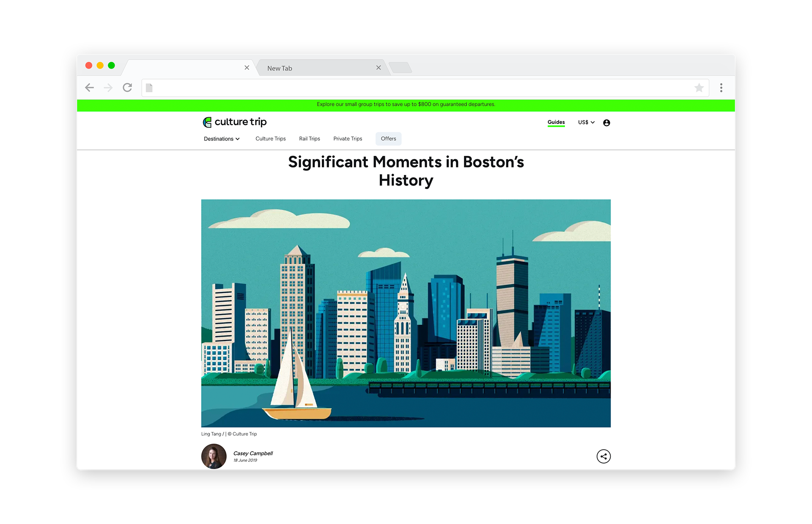Expand the Destinations dropdown
Screen dimensions: 812x524
coord(222,139)
